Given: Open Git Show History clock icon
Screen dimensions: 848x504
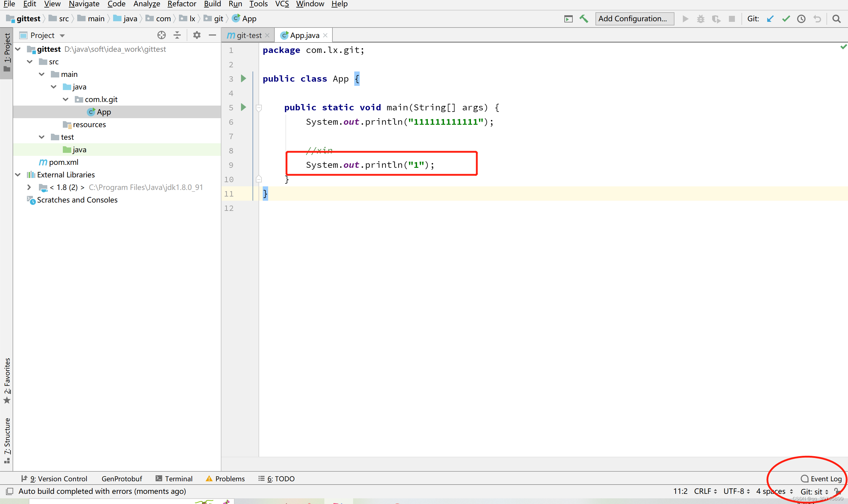Looking at the screenshot, I should pyautogui.click(x=801, y=19).
